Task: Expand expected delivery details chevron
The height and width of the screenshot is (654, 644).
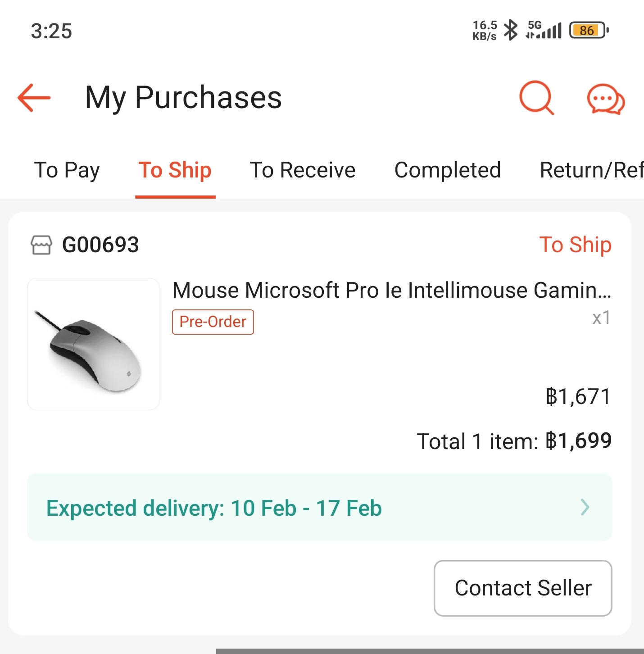Action: coord(585,507)
